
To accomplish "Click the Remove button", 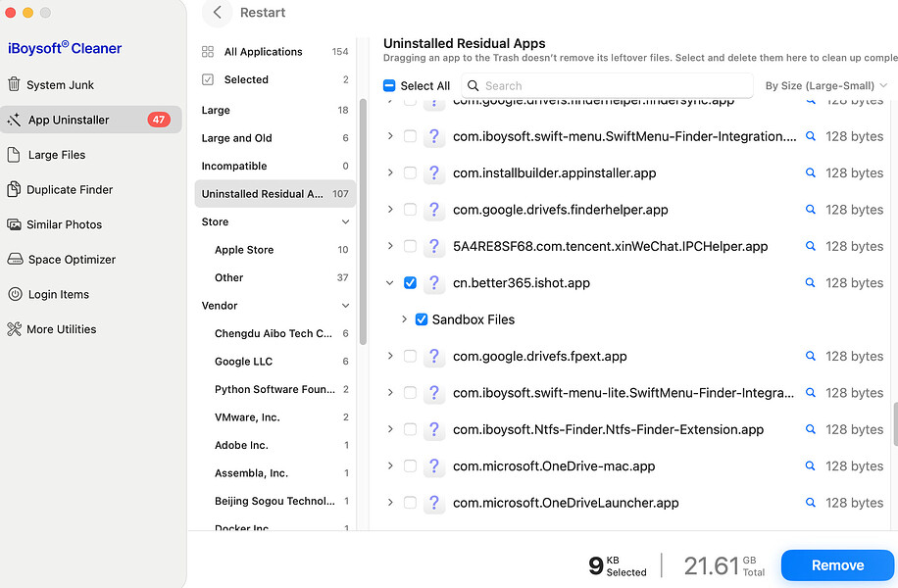I will click(837, 565).
